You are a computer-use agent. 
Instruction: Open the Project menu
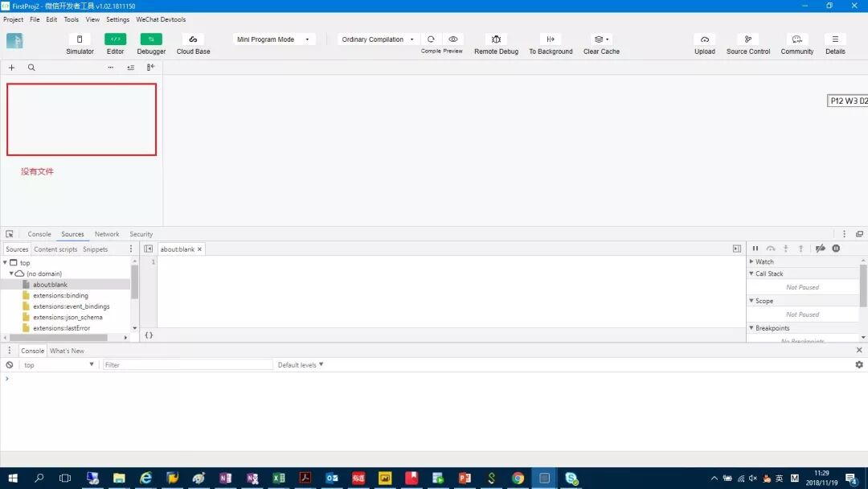pos(14,19)
